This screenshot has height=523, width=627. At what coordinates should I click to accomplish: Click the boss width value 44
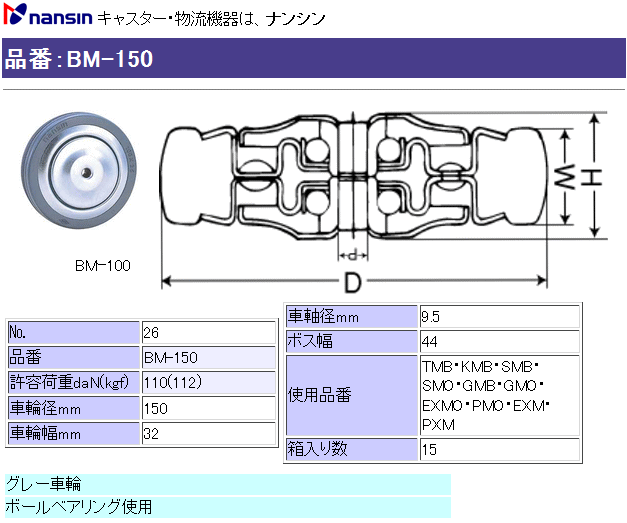(x=429, y=342)
